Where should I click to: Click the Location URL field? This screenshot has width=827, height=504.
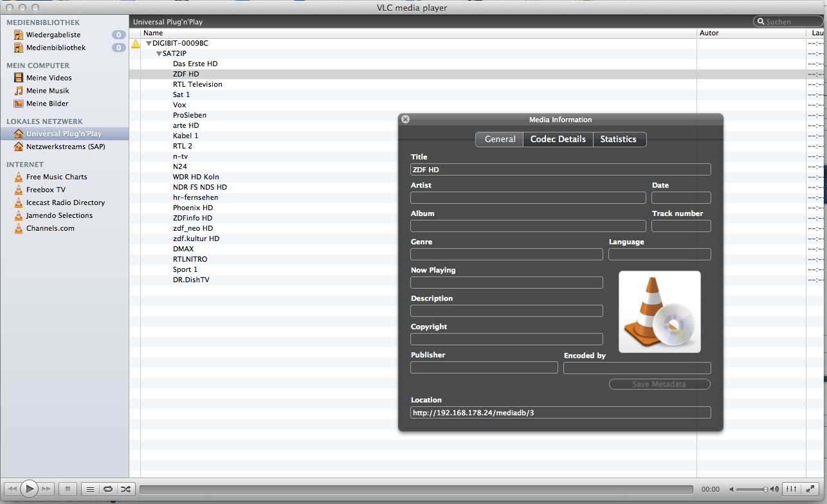point(561,413)
